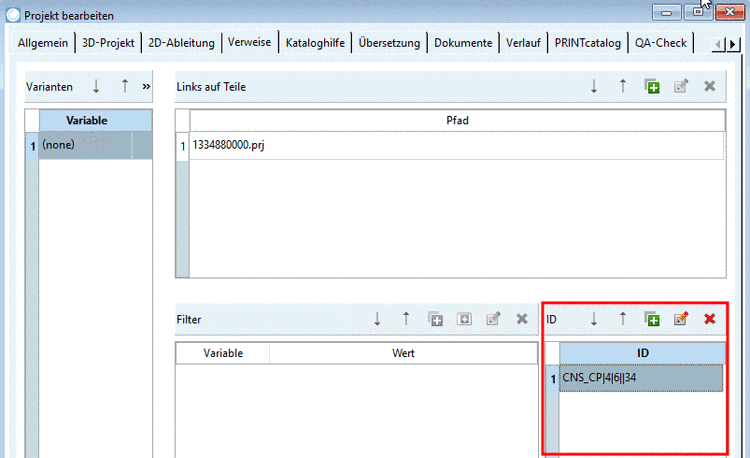The image size is (750, 458).
Task: Click Variable header in Varianten table
Action: (96, 120)
